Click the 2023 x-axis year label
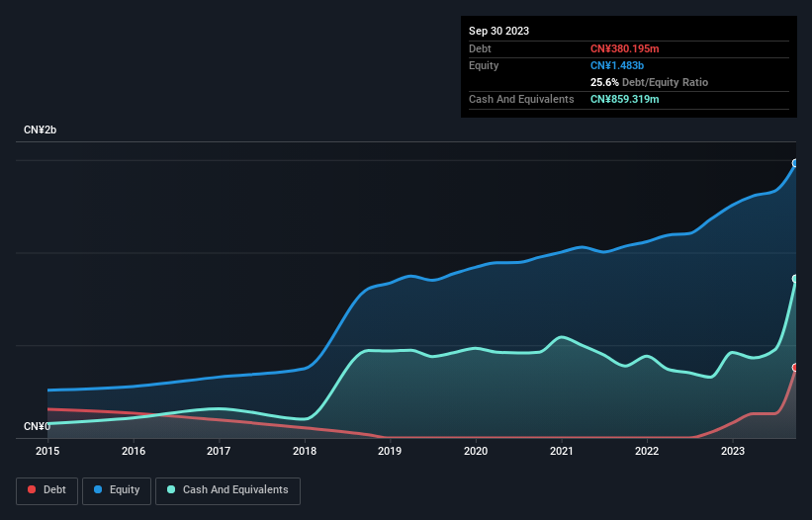Viewport: 812px width, 520px height. [733, 452]
